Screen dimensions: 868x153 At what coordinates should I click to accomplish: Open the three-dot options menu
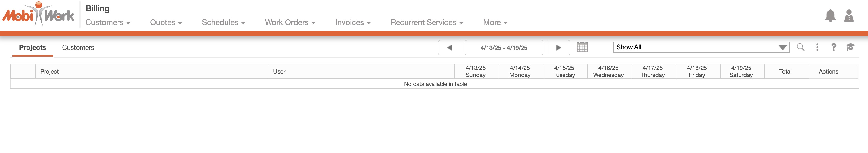817,47
